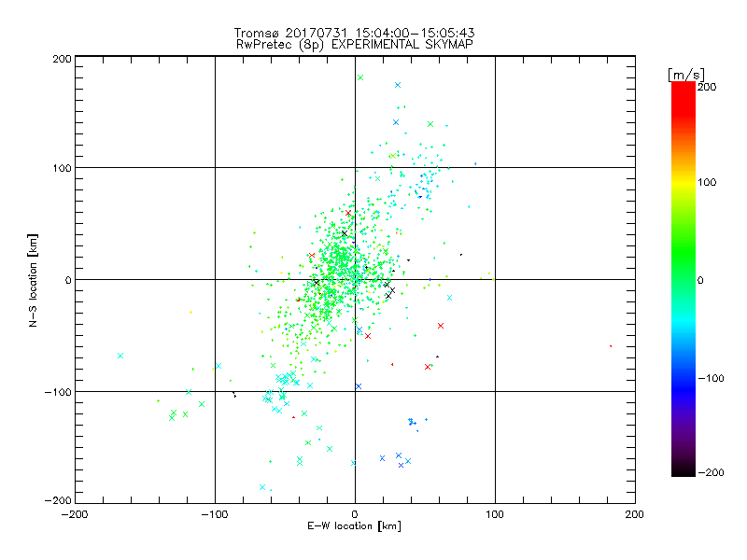The width and height of the screenshot is (747, 560).
Task: Click the colorbar label '-200' at bottom
Action: [711, 472]
